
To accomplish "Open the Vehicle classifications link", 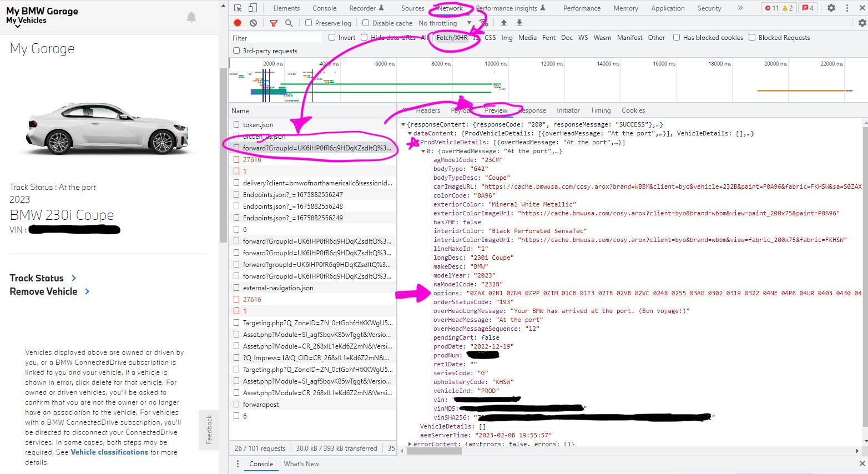I will point(109,452).
